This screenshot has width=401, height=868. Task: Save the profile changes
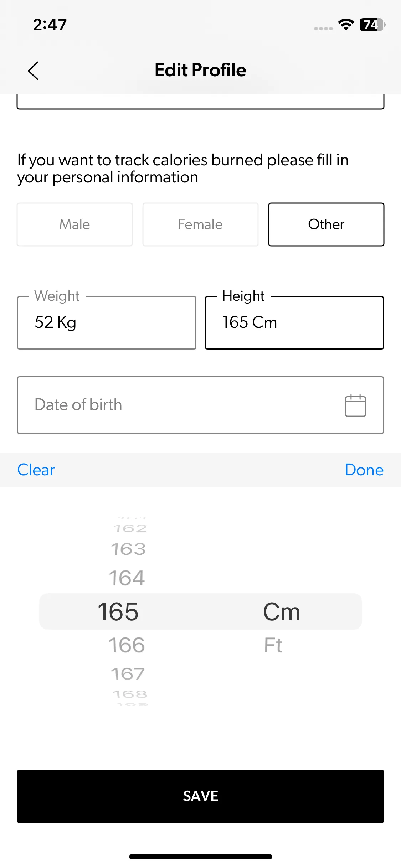coord(200,796)
